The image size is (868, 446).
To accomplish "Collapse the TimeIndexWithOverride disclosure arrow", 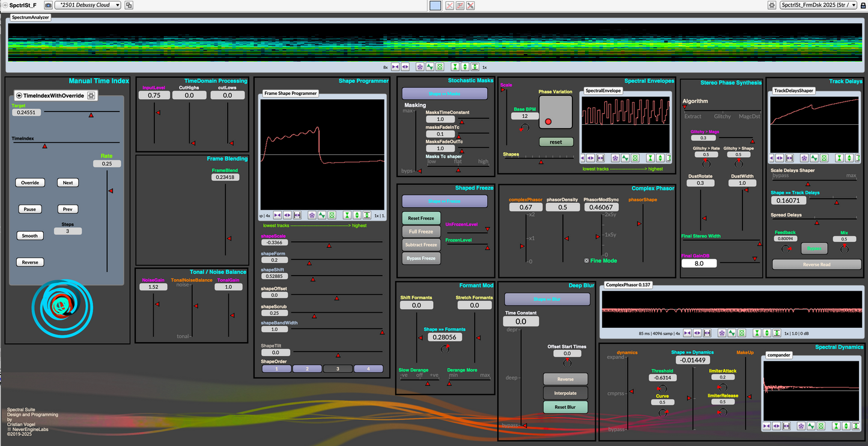I will [x=19, y=95].
